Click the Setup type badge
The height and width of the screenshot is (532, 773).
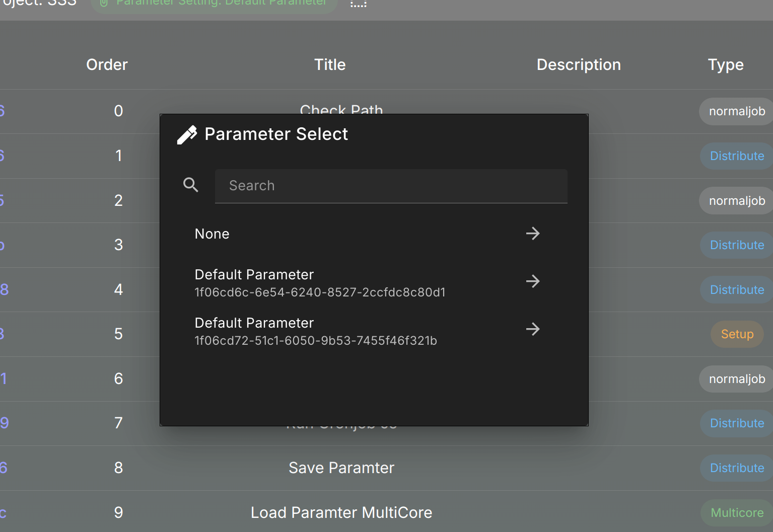(x=737, y=334)
